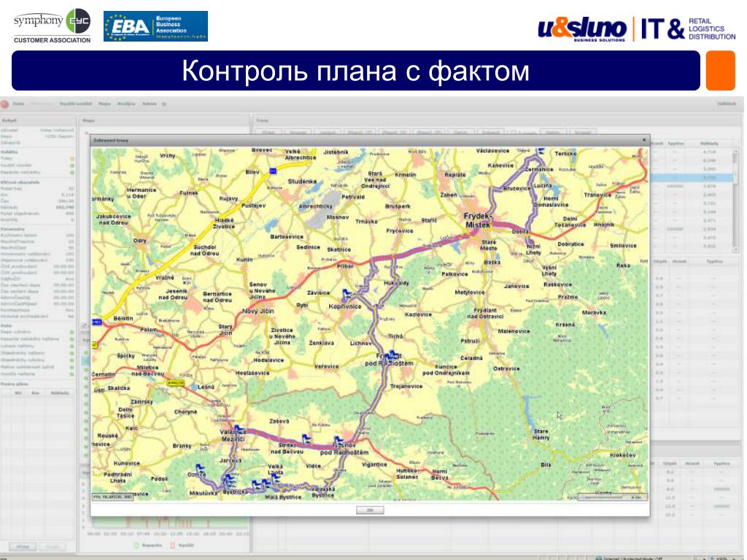Image resolution: width=747 pixels, height=560 pixels.
Task: Click the Odry town label
Action: click(x=139, y=241)
